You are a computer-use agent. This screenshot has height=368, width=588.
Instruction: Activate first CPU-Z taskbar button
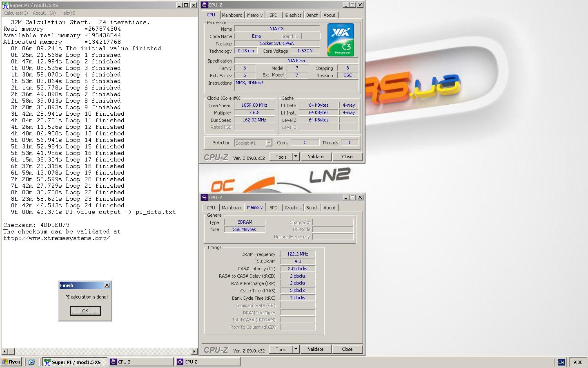141,362
